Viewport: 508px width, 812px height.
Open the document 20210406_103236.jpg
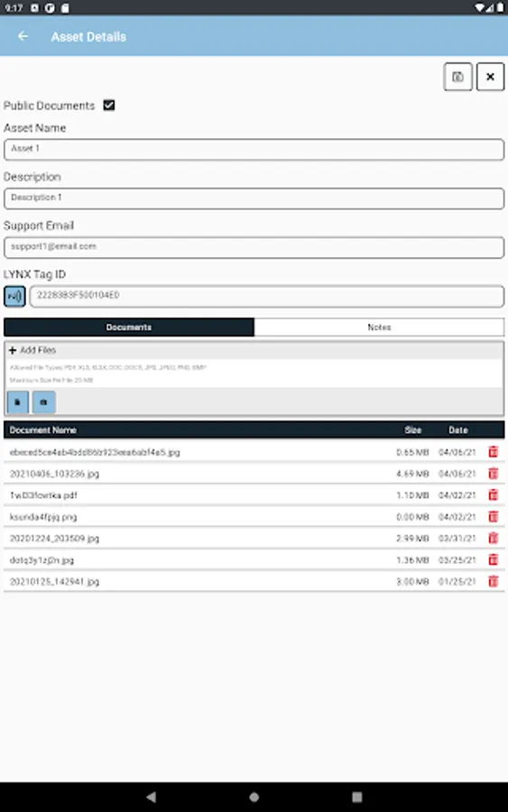[54, 474]
